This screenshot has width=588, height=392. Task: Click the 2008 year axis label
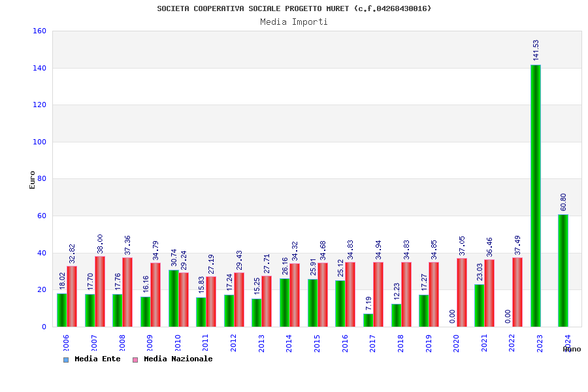(122, 343)
